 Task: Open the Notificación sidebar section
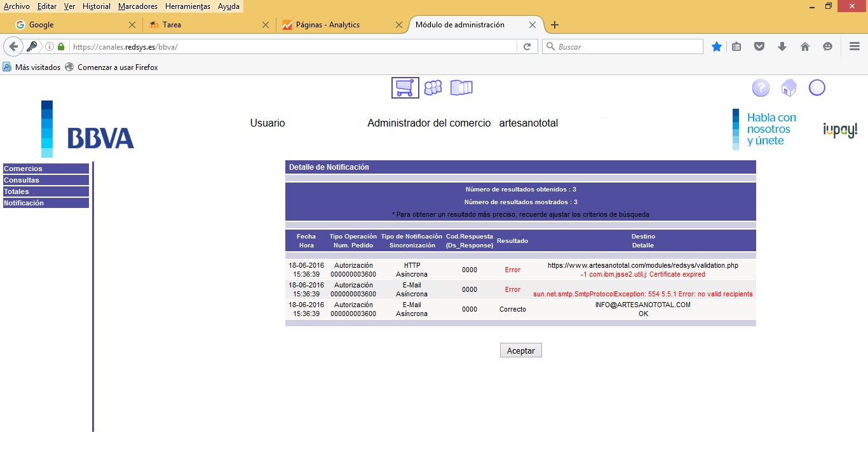click(x=46, y=203)
